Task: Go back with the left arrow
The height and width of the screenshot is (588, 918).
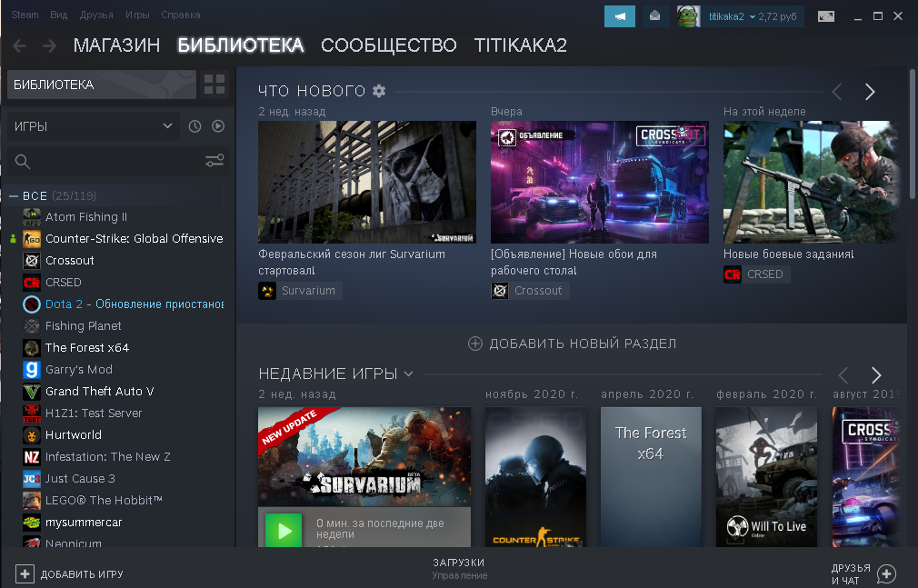Action: click(x=19, y=45)
